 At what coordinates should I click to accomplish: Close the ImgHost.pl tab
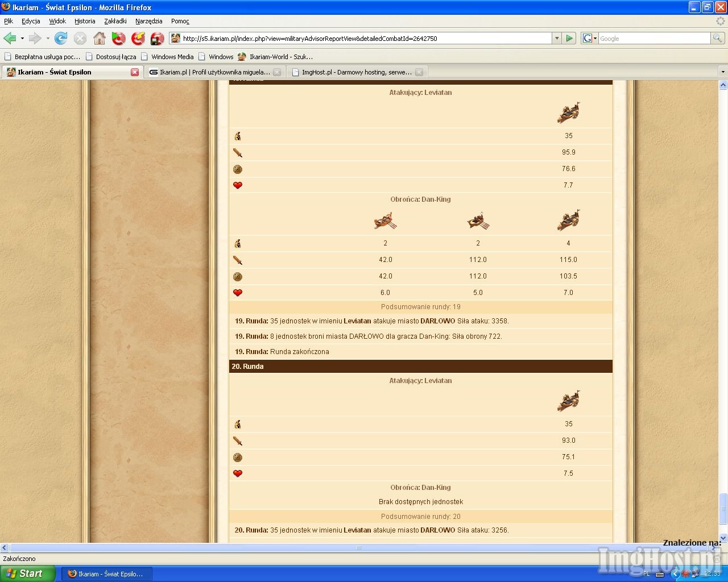pyautogui.click(x=419, y=72)
